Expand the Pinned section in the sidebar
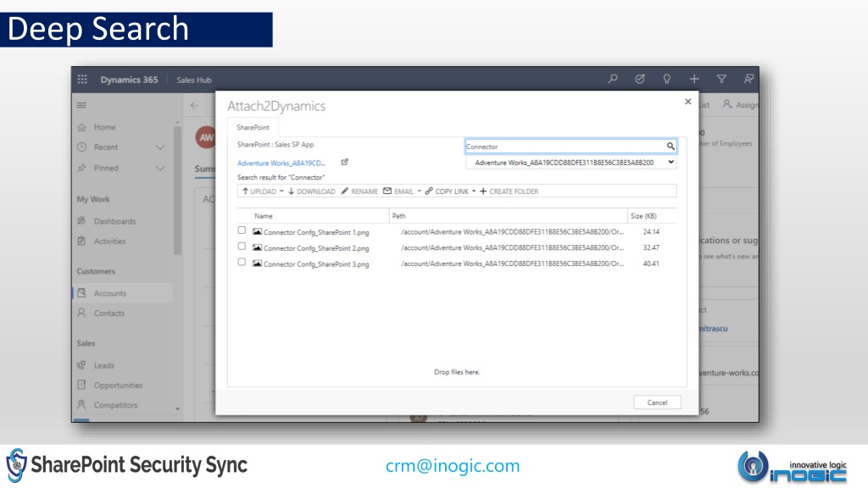Image resolution: width=868 pixels, height=488 pixels. coord(160,169)
